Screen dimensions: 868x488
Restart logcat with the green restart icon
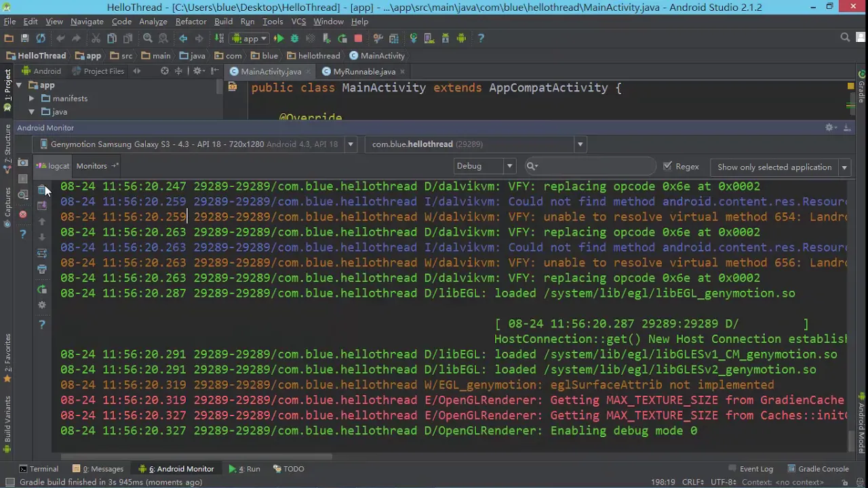[x=42, y=289]
